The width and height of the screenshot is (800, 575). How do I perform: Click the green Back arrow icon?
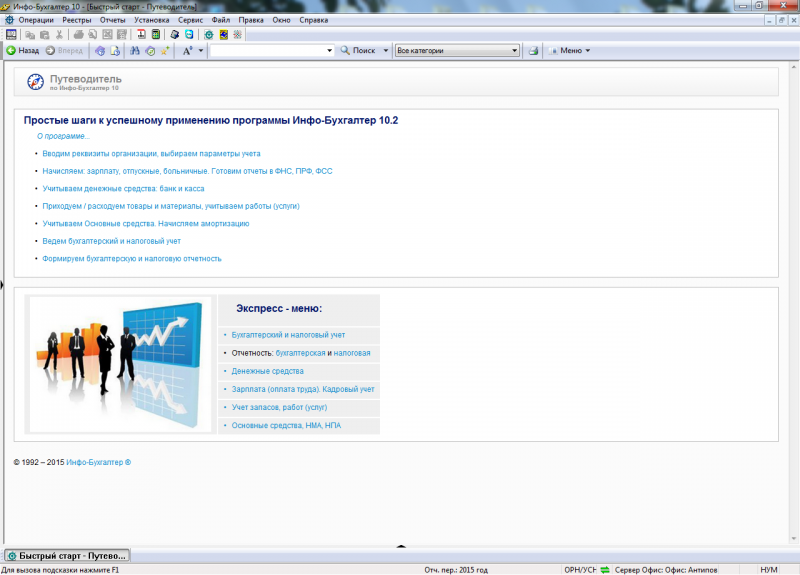(x=11, y=50)
